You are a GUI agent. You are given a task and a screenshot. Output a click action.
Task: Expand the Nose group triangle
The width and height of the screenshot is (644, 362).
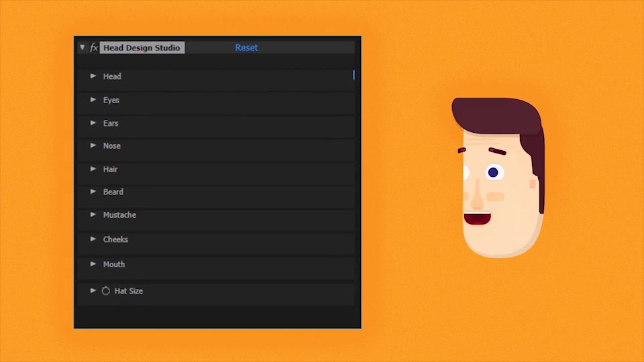tap(93, 145)
